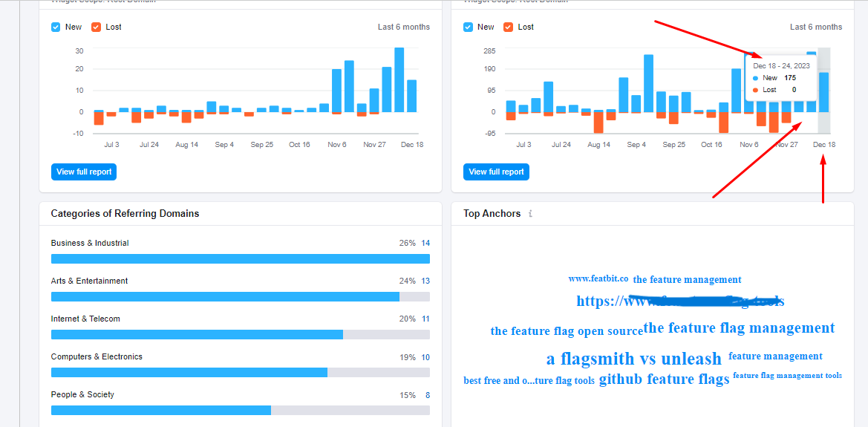The height and width of the screenshot is (427, 868).
Task: Click the Business & Industrial category bar
Action: click(240, 258)
